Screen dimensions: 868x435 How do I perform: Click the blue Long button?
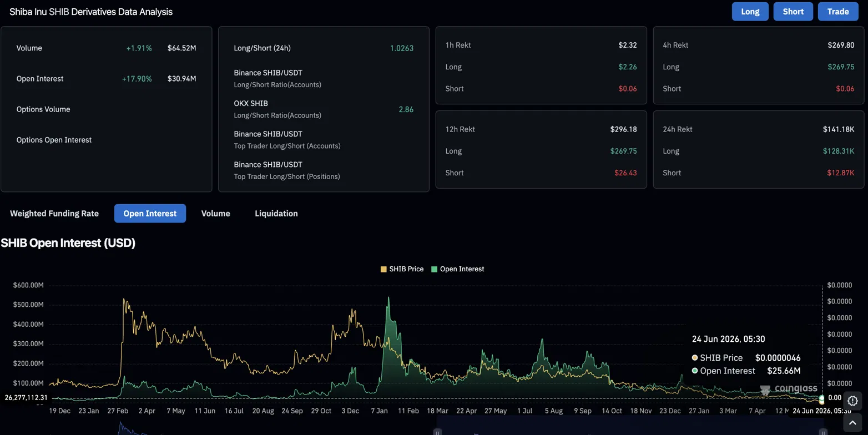click(x=750, y=12)
